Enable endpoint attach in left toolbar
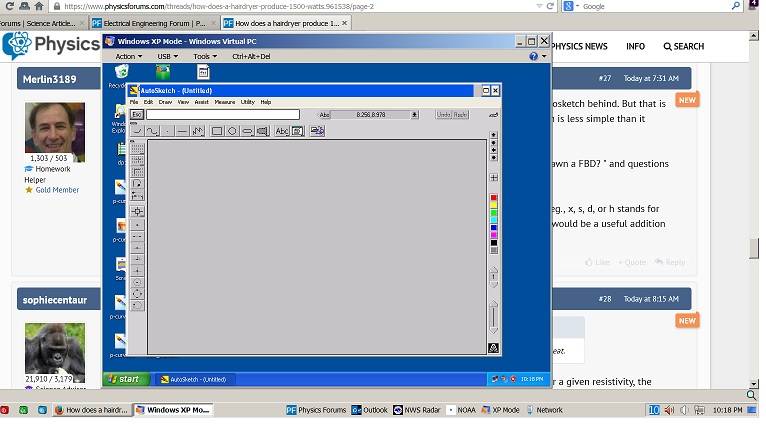766x424 pixels. 137,236
